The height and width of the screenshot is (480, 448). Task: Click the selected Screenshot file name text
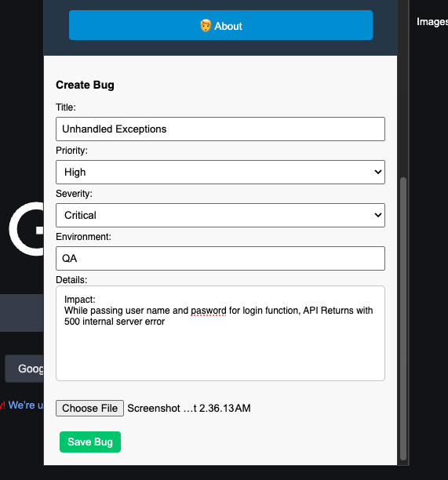pos(189,409)
